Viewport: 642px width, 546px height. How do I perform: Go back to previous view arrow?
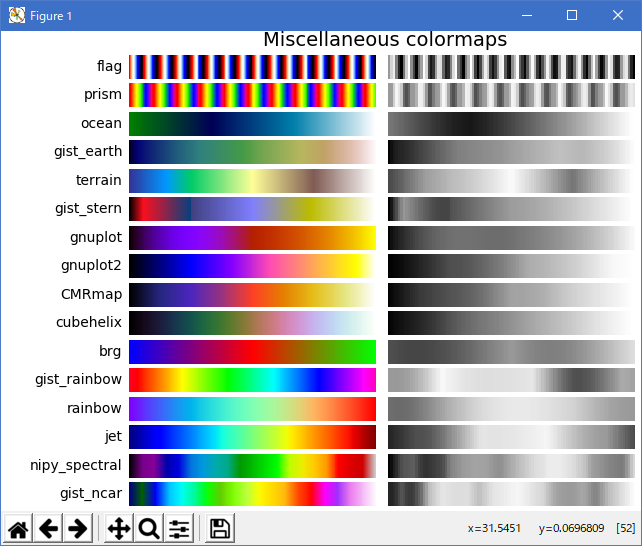click(x=48, y=528)
